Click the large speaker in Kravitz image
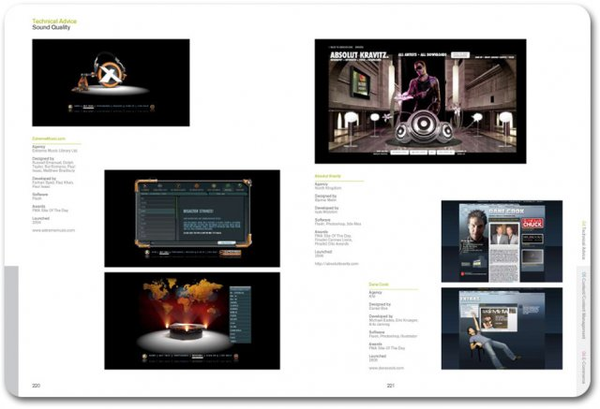Viewport: 600px width, 409px height. pyautogui.click(x=424, y=124)
